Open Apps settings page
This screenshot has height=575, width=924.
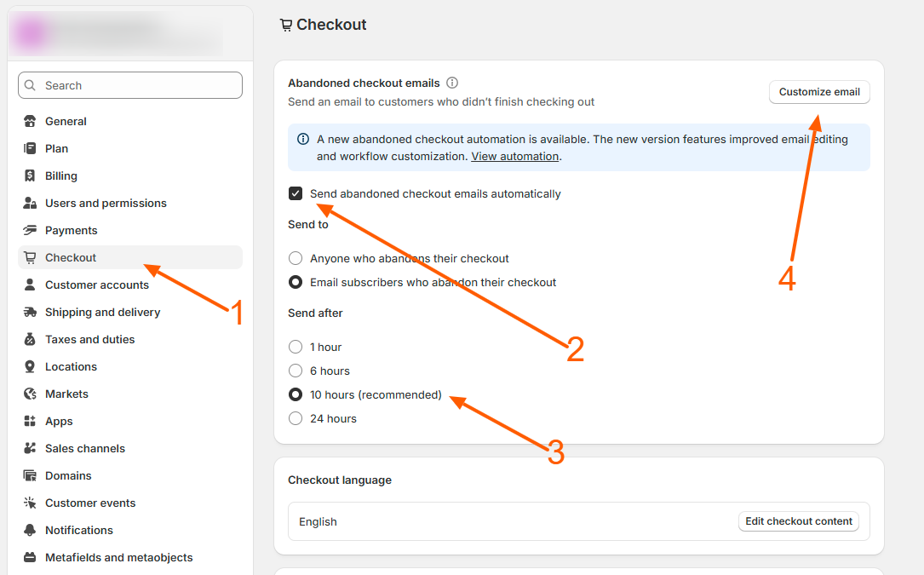(130, 421)
